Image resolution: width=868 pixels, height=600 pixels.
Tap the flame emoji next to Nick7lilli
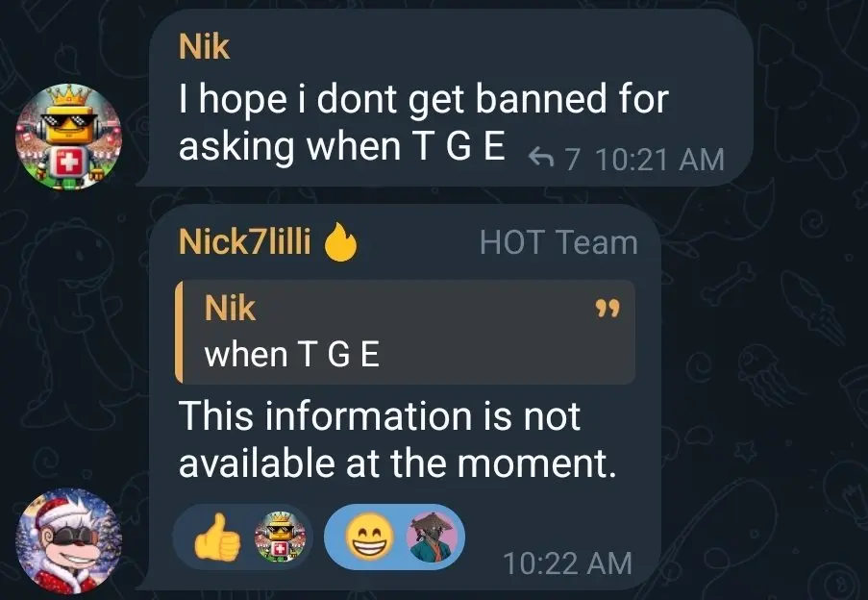pyautogui.click(x=340, y=242)
